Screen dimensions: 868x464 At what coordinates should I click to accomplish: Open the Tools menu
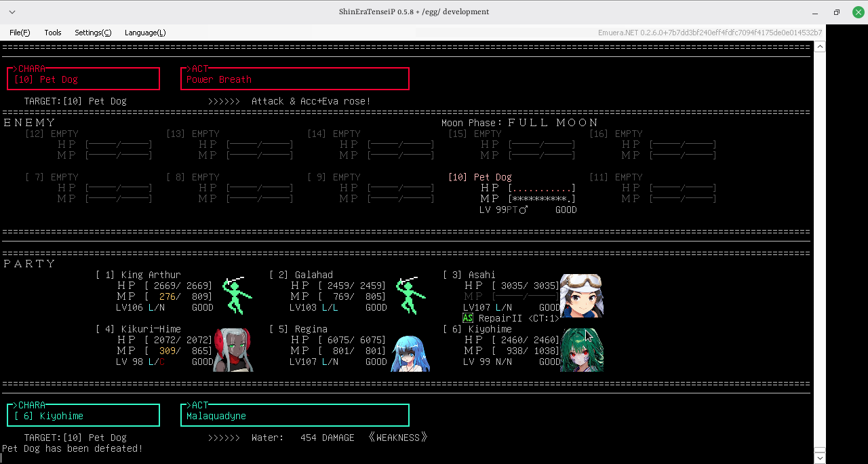pos(53,33)
